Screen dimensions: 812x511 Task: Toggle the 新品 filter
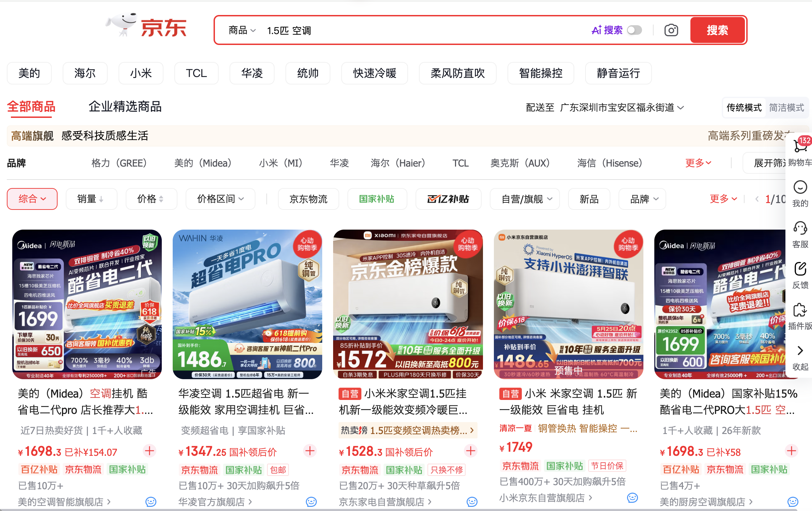point(589,199)
